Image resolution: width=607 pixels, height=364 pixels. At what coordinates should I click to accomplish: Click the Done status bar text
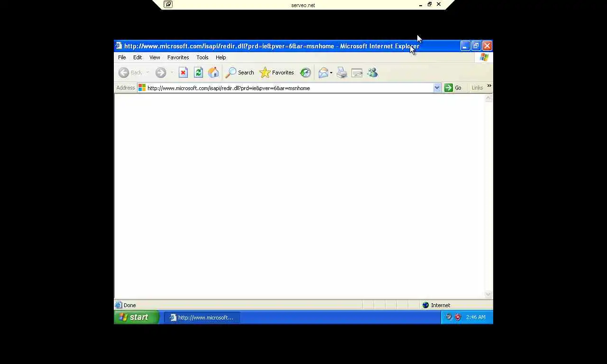pos(129,305)
